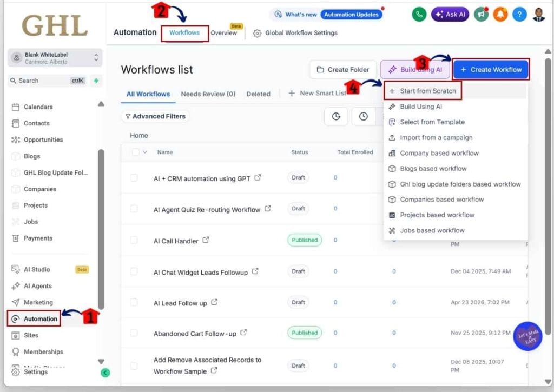Check the Add Remove Associated Records row

click(x=134, y=366)
